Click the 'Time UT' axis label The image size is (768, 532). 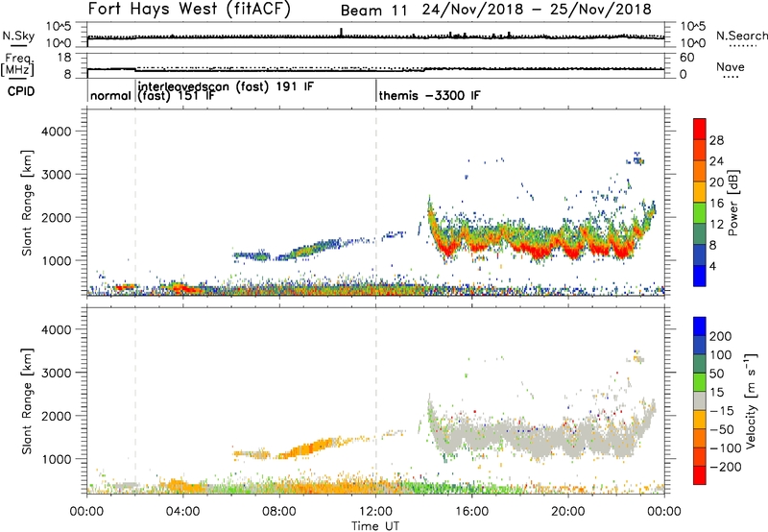coord(375,526)
